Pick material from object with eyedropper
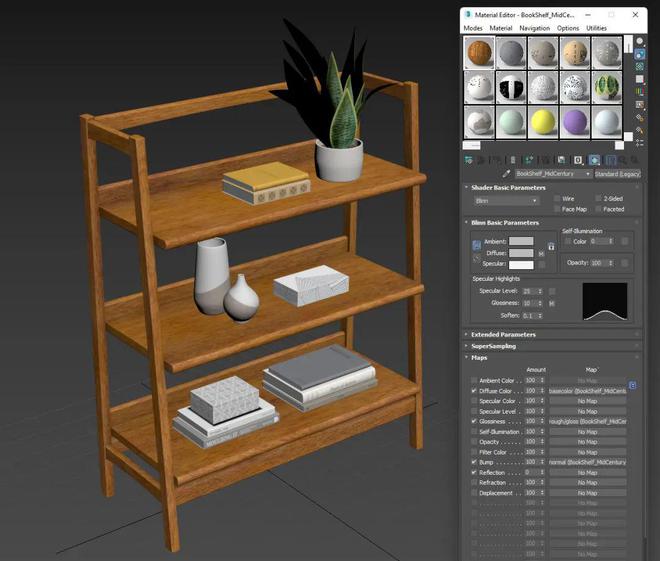 tap(506, 174)
